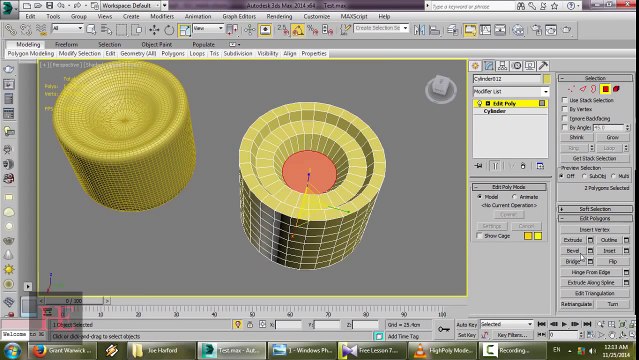This screenshot has width=639, height=360.
Task: Open the MAXScript menu
Action: click(x=354, y=16)
